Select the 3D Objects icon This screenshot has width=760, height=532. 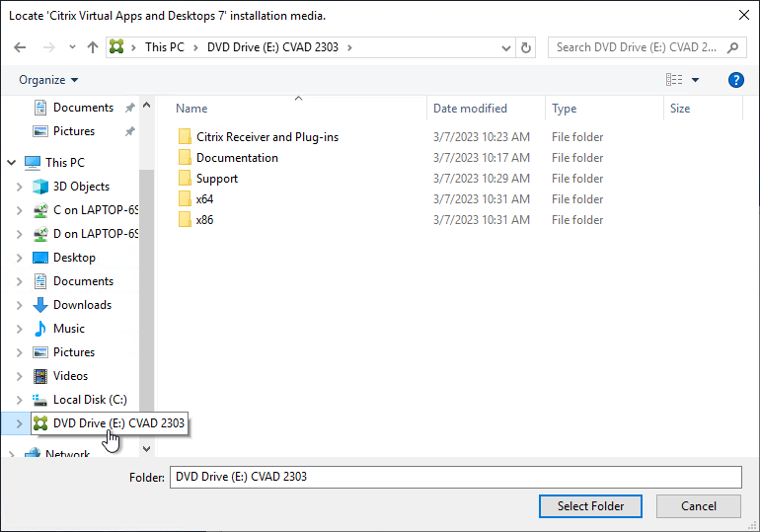point(40,187)
